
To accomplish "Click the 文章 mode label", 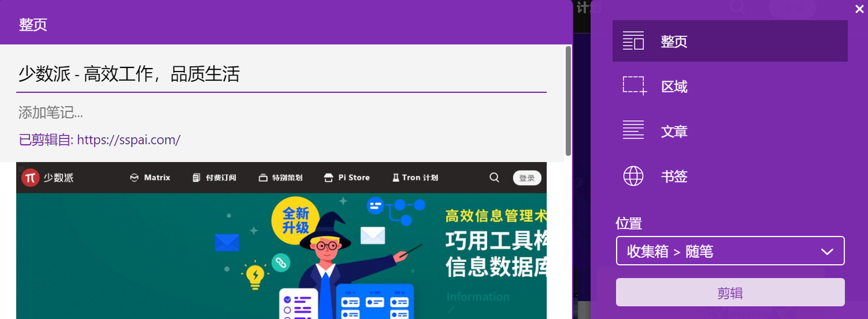I will tap(674, 131).
